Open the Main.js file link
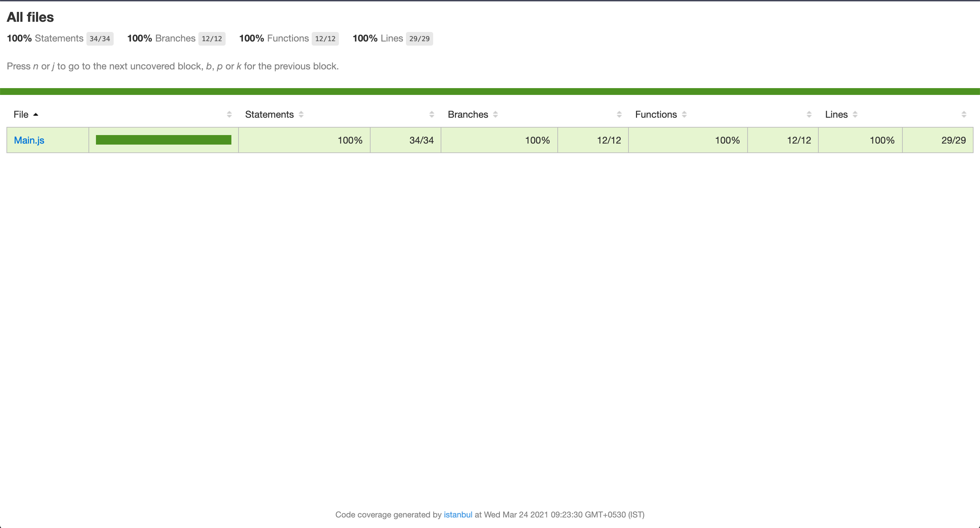Viewport: 980px width, 528px height. pos(29,141)
